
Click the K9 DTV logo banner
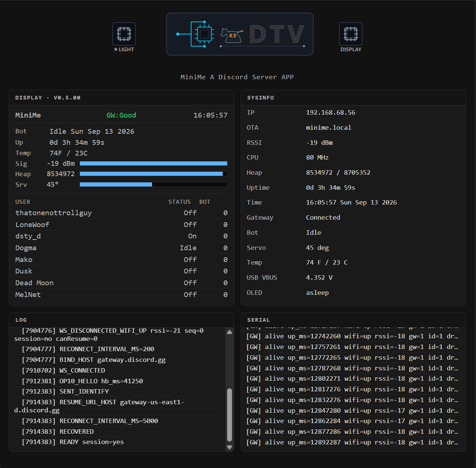click(x=240, y=34)
